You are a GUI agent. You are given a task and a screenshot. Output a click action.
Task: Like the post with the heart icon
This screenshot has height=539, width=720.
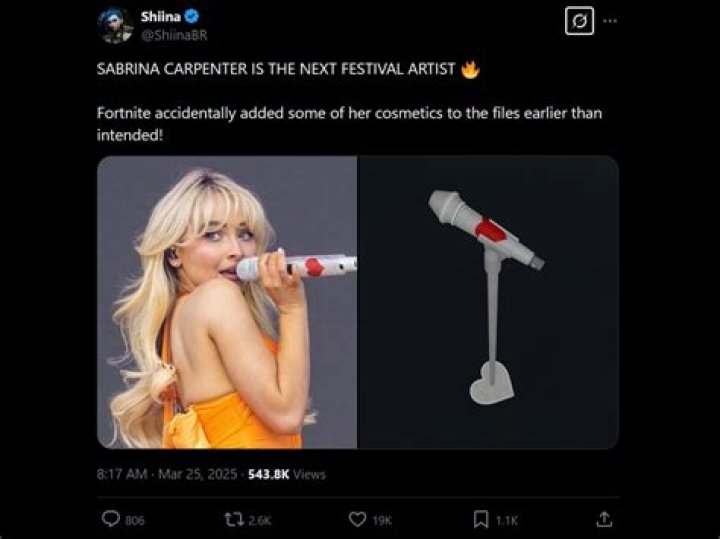(x=357, y=519)
